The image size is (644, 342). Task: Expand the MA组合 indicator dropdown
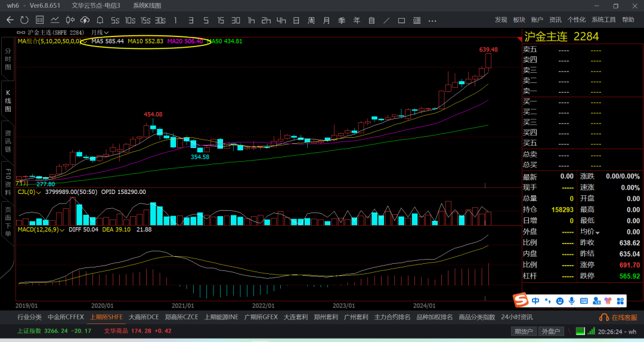85,42
